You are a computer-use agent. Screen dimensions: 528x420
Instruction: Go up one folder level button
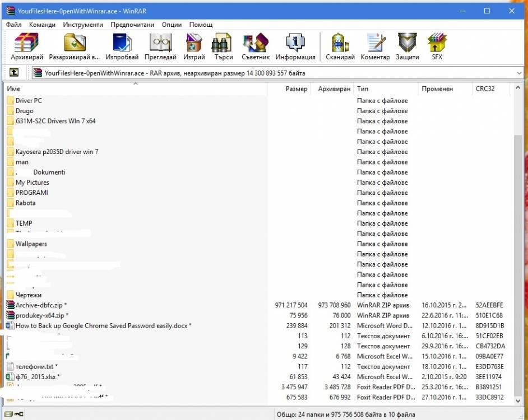tap(14, 72)
